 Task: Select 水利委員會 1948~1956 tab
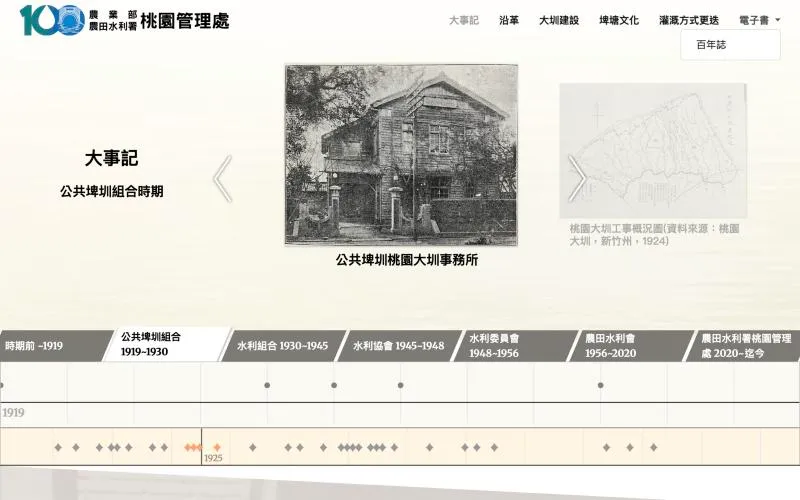pos(515,346)
